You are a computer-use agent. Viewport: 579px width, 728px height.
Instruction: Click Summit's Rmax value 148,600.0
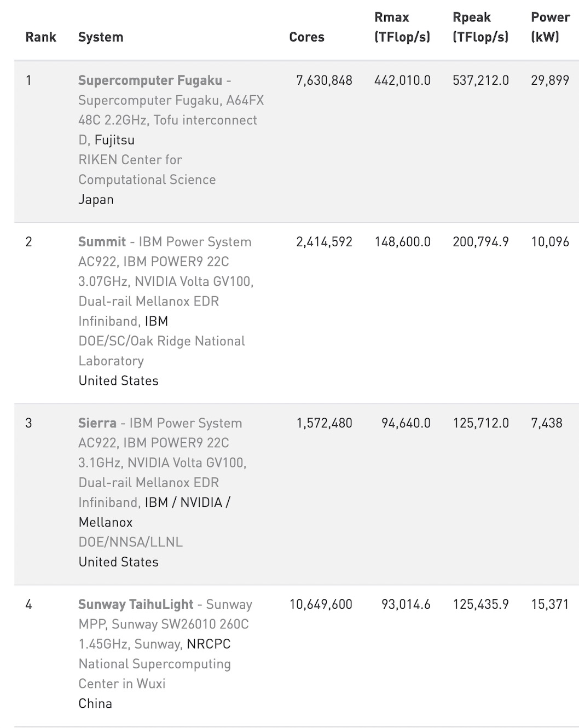tap(402, 242)
